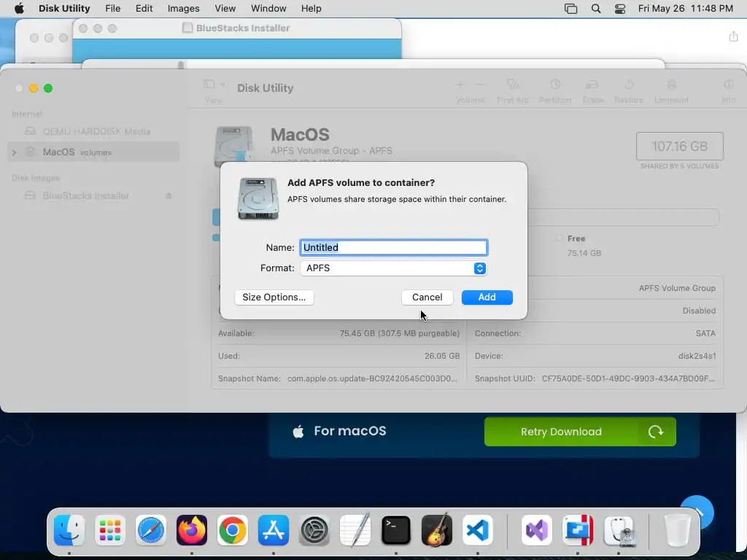Screen dimensions: 747x560
Task: Click the Info toolbar icon
Action: click(x=729, y=85)
